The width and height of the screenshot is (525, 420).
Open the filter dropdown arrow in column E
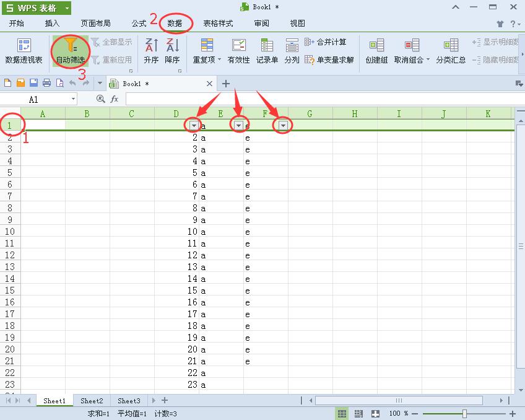(238, 126)
